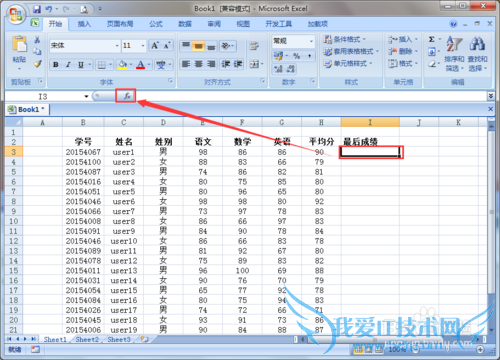Screen dimensions: 500x360
Task: Switch to the 页面布局 ribbon tab
Action: (x=120, y=24)
